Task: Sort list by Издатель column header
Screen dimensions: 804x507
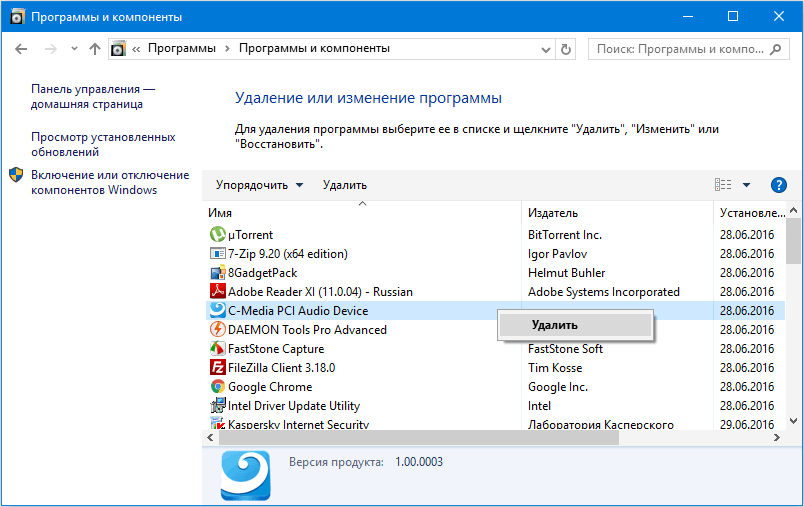Action: [x=553, y=213]
